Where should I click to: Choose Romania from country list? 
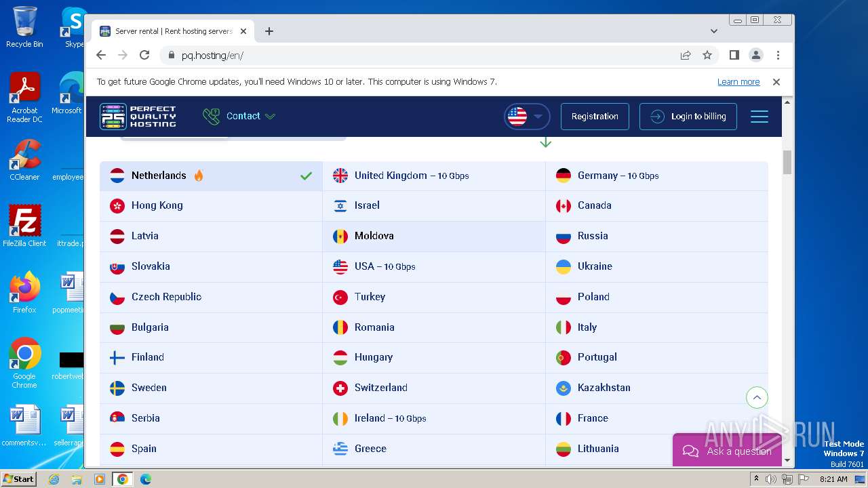point(434,327)
